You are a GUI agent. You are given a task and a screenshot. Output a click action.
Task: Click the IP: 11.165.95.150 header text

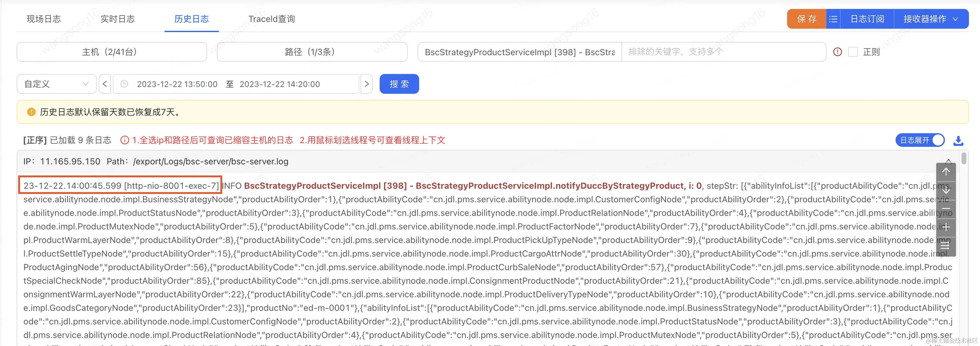62,161
